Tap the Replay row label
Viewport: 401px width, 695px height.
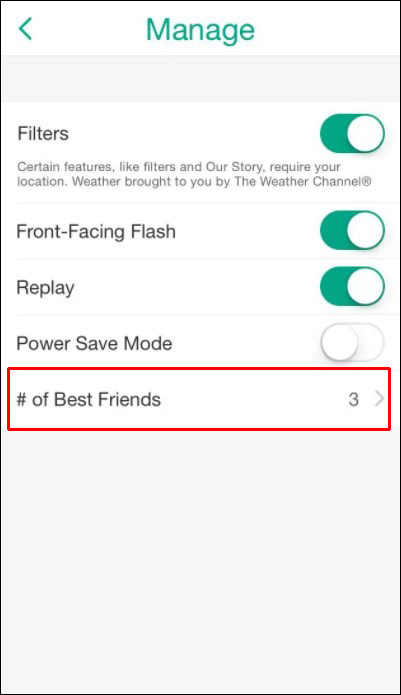click(45, 288)
